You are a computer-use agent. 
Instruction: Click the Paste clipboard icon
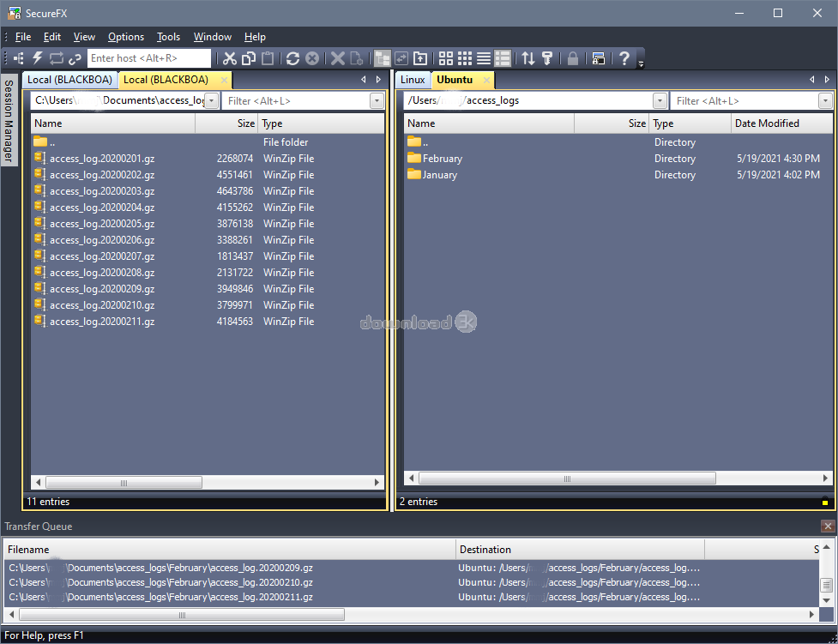click(268, 58)
